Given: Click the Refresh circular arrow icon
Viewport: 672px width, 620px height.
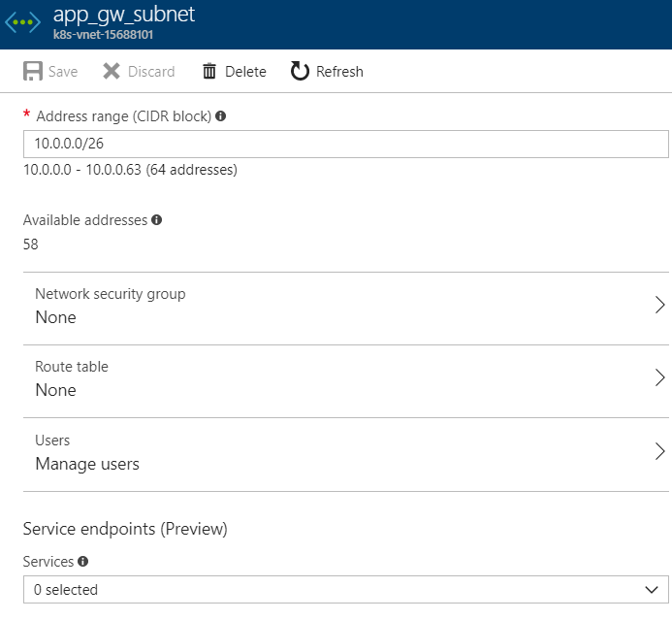Looking at the screenshot, I should 300,71.
